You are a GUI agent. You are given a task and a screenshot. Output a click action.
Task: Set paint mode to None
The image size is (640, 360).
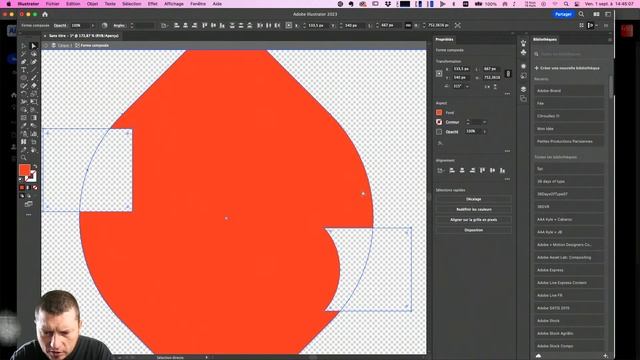pyautogui.click(x=35, y=187)
